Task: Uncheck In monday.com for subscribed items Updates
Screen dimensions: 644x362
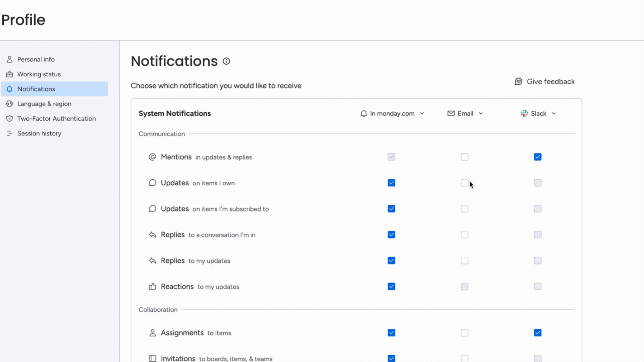Action: 391,208
